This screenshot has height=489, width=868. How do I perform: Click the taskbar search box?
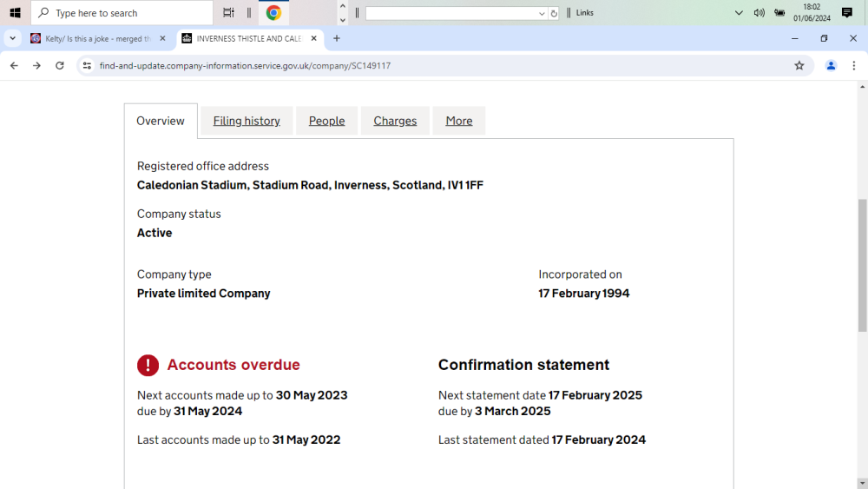(122, 13)
